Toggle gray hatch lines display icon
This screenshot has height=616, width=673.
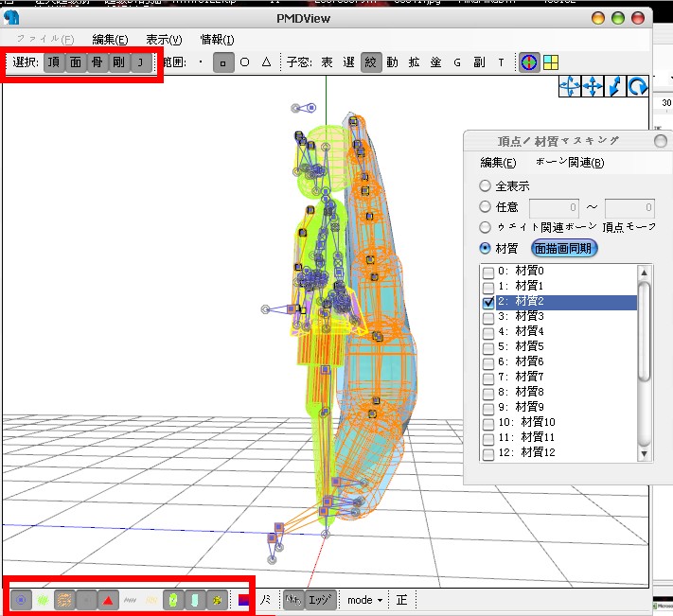click(130, 600)
